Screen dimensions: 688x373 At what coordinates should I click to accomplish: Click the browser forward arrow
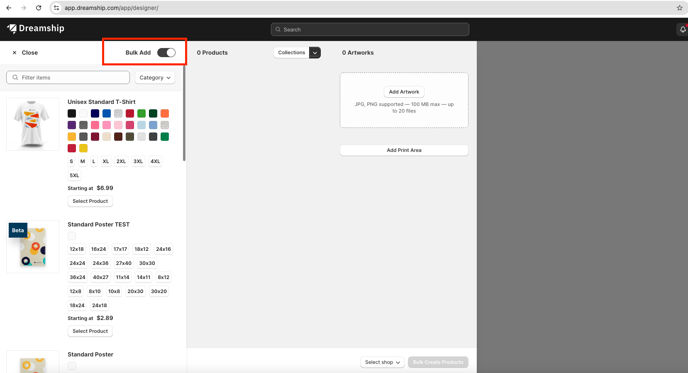click(x=23, y=8)
